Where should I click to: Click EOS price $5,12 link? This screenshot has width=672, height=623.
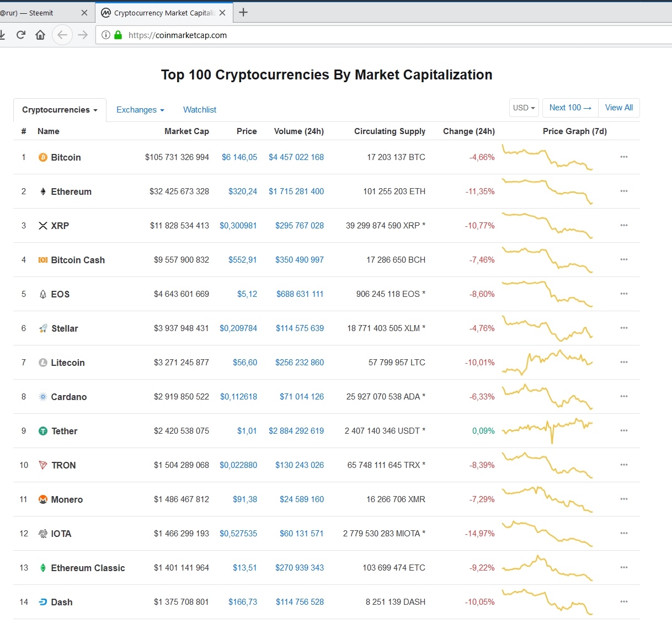click(x=247, y=294)
